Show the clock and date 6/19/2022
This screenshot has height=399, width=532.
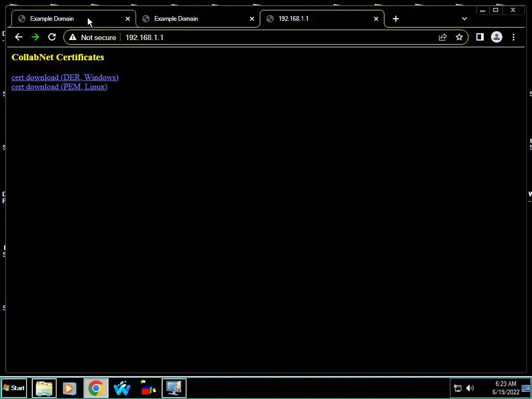pyautogui.click(x=506, y=388)
